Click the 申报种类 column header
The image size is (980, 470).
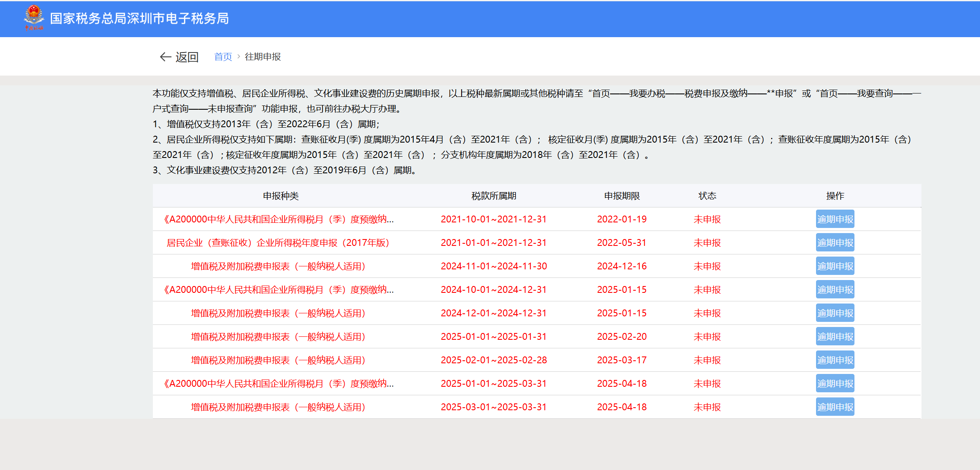point(281,196)
